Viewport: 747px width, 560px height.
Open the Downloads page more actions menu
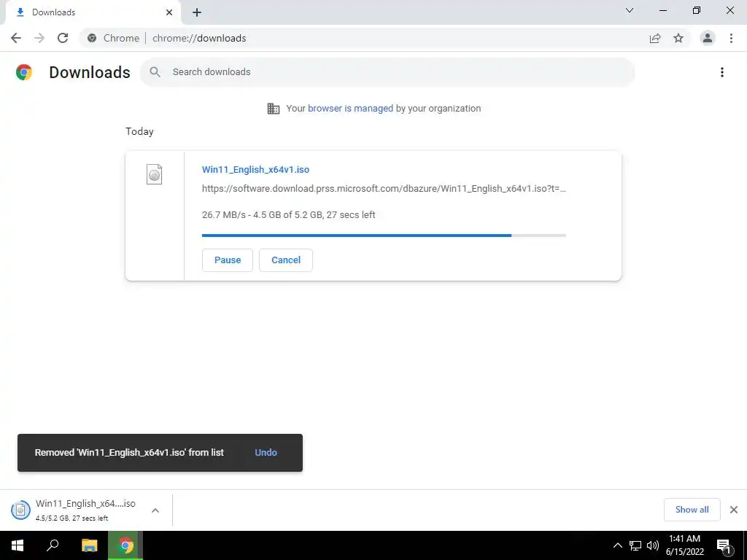722,72
